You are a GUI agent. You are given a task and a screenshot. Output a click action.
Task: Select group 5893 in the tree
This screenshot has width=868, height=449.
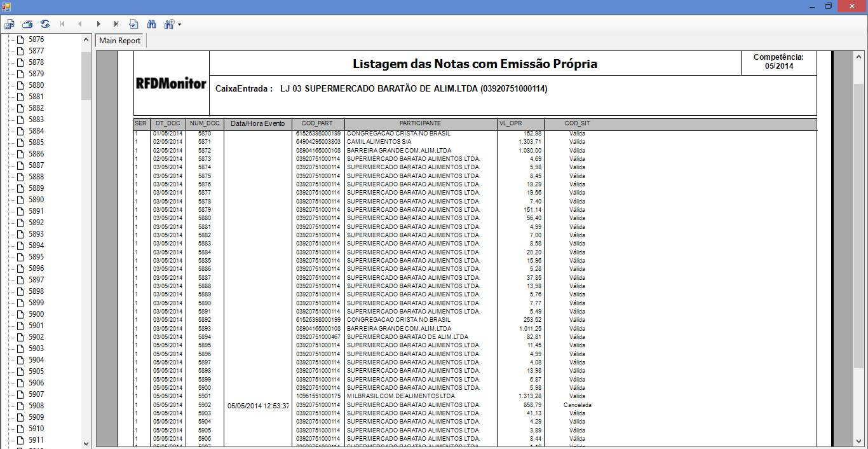click(x=36, y=234)
